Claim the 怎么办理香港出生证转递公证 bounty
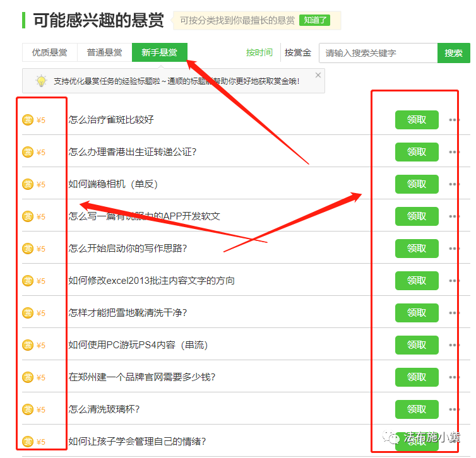The height and width of the screenshot is (458, 476). [x=417, y=152]
